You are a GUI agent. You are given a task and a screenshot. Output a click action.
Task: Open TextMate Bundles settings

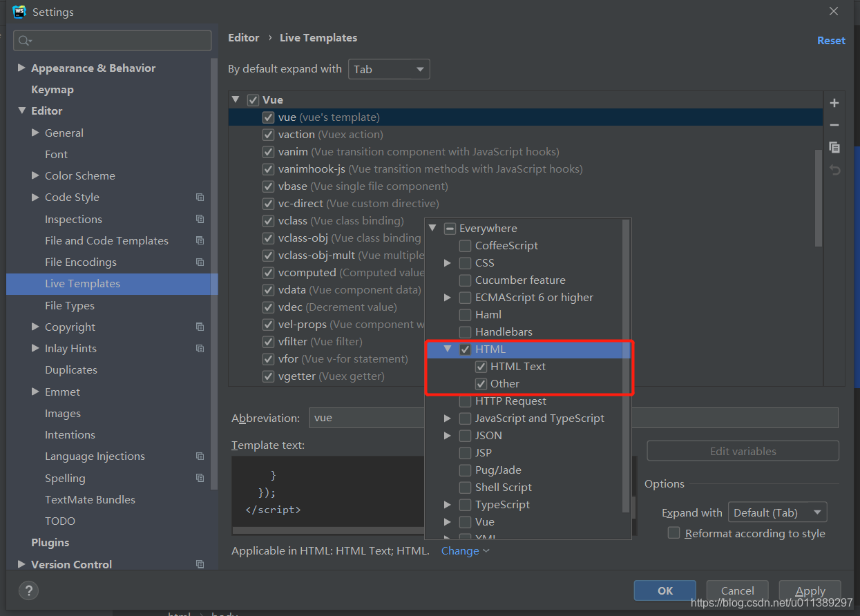pyautogui.click(x=90, y=499)
